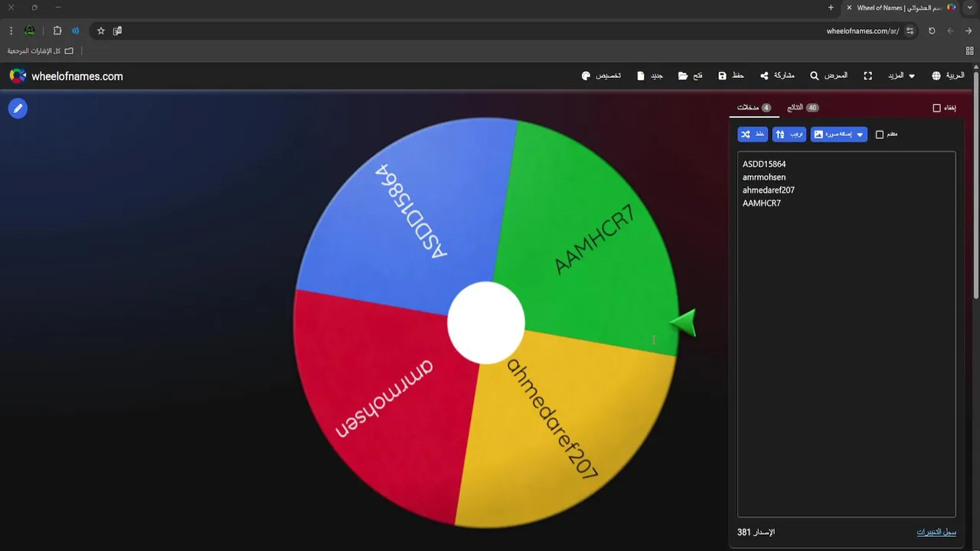The image size is (980, 551).
Task: Switch to the النتائج results tab
Action: click(803, 108)
